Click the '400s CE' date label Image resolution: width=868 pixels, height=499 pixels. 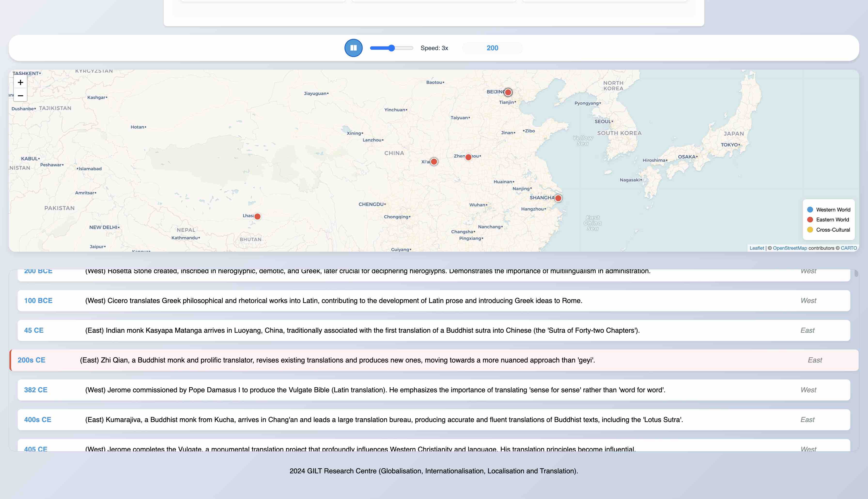click(37, 420)
